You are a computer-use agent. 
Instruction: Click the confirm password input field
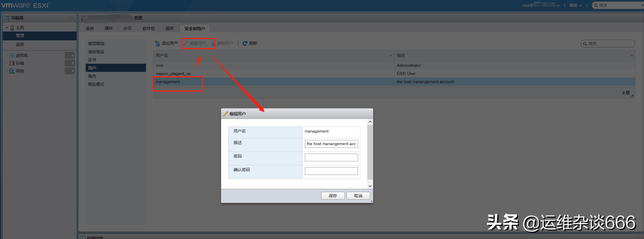click(x=331, y=171)
